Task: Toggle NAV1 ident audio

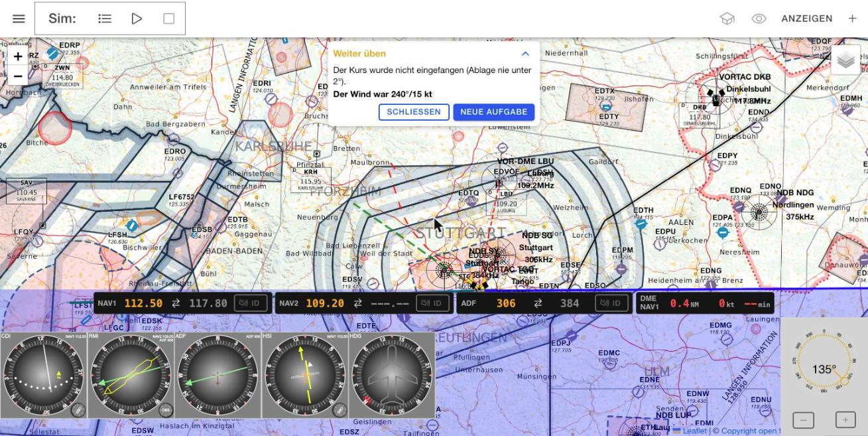Action: coord(249,303)
